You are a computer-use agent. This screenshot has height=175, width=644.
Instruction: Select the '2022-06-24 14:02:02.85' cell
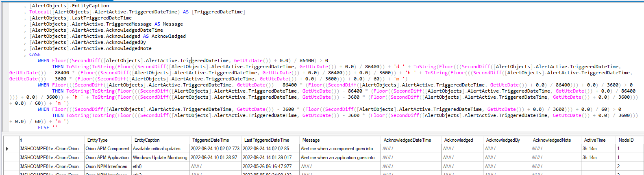[x=270, y=149]
